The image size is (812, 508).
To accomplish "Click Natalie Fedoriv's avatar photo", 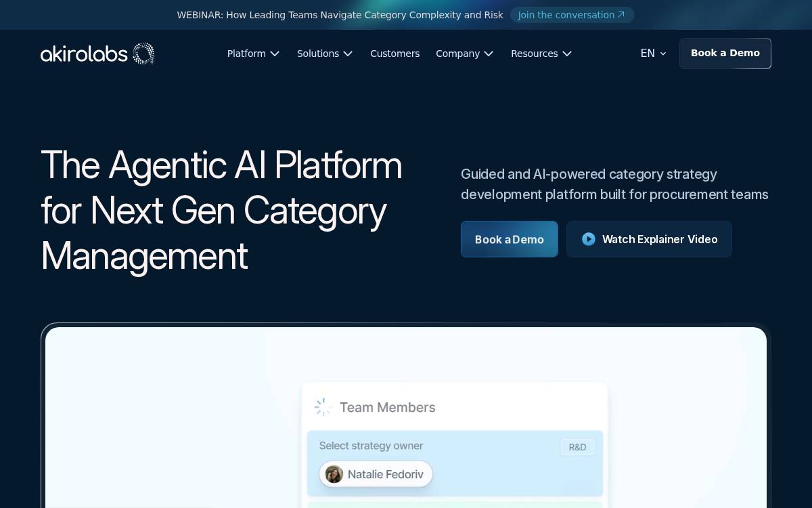I will (334, 474).
